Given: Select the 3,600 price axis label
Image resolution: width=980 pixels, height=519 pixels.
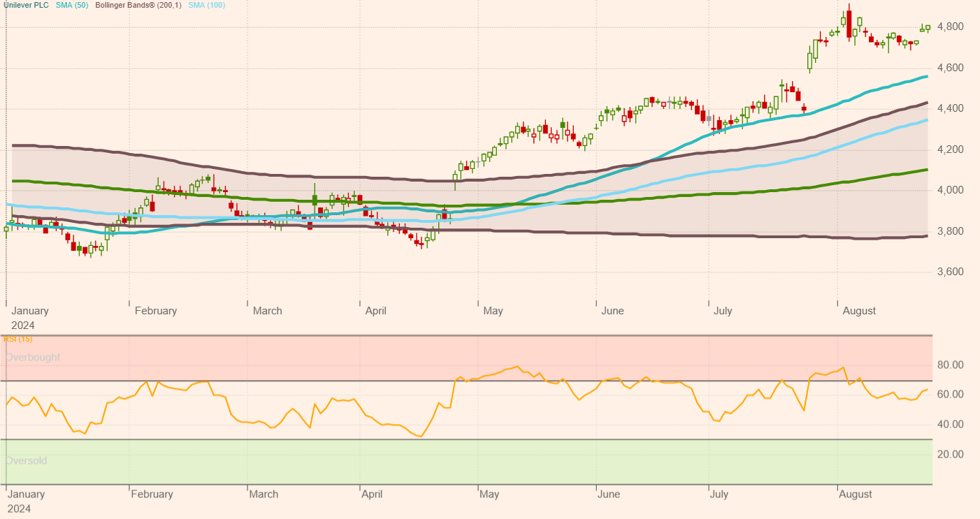Looking at the screenshot, I should (x=951, y=272).
